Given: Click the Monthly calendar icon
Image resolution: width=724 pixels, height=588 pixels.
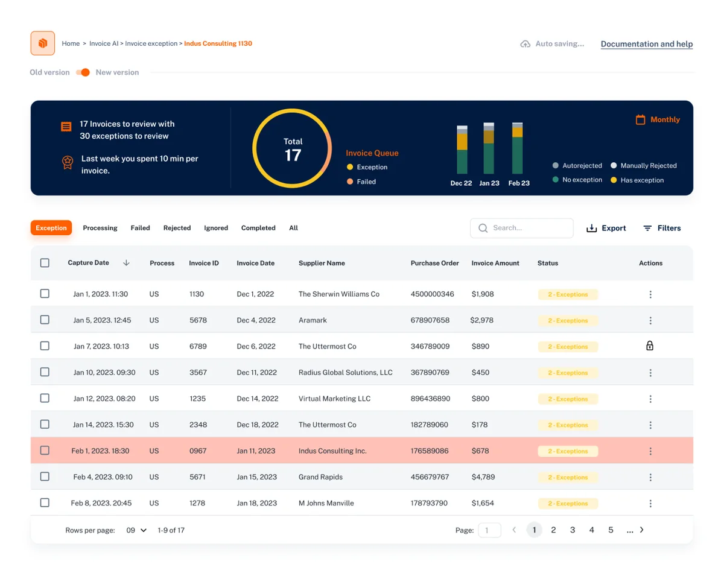Looking at the screenshot, I should [641, 119].
